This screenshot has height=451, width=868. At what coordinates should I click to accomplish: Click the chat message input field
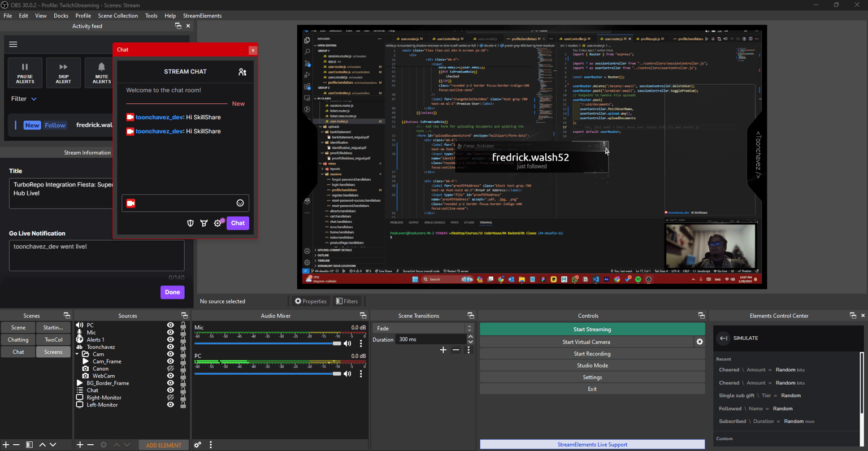pyautogui.click(x=185, y=203)
